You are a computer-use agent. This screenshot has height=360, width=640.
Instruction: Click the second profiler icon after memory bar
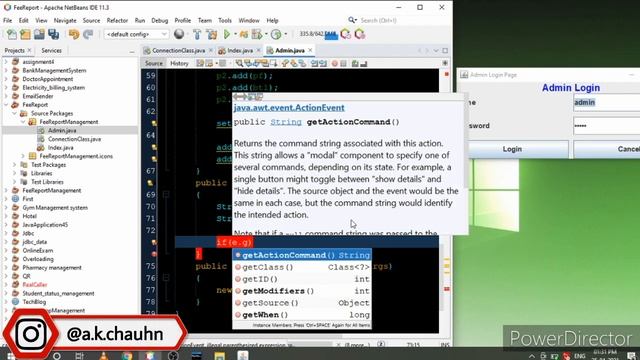360,34
